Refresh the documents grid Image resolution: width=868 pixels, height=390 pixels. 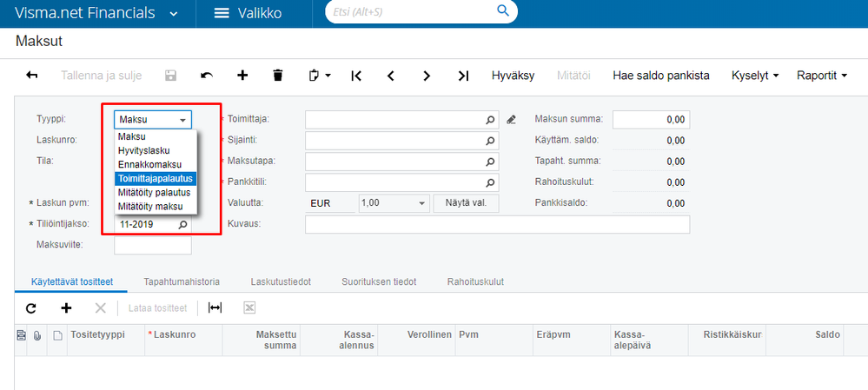click(x=31, y=307)
